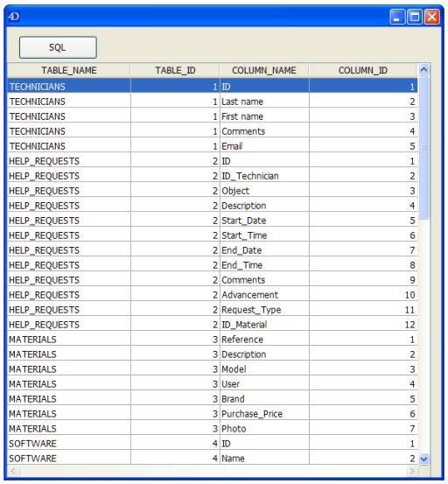The width and height of the screenshot is (448, 484).
Task: Click the horizontal scrollbar right arrow
Action: [x=411, y=471]
